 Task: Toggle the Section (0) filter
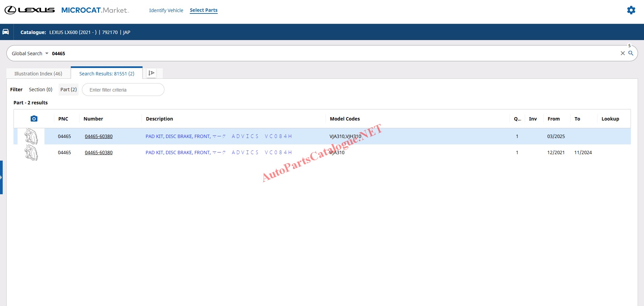click(x=40, y=90)
